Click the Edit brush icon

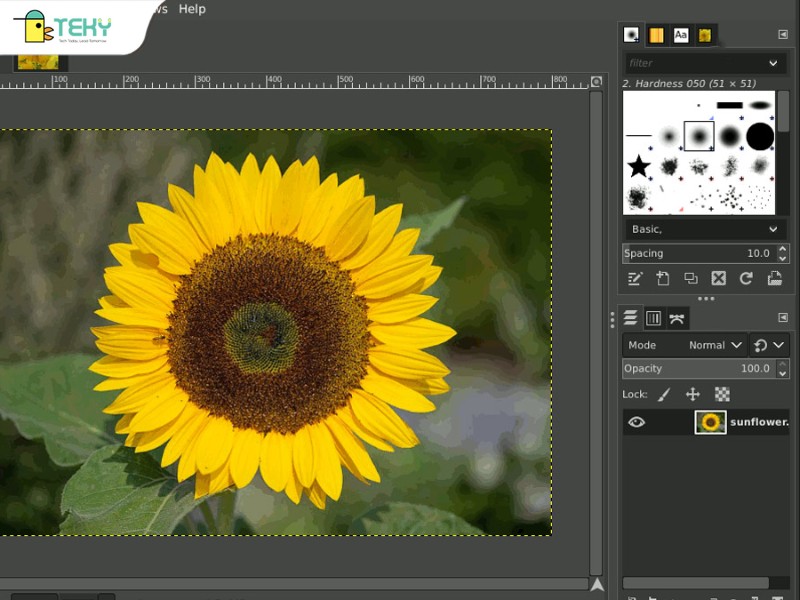click(x=634, y=279)
